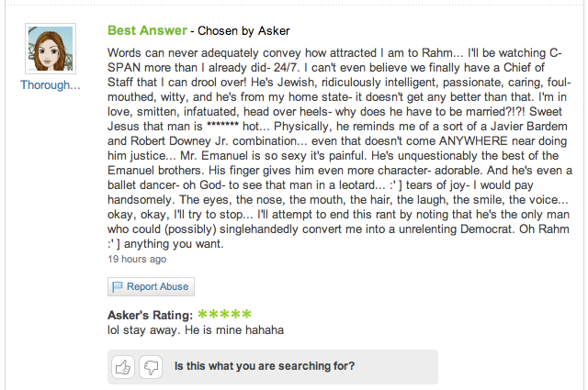Click the fourth green rating star
Screen dimensions: 588x390
[x=234, y=315]
